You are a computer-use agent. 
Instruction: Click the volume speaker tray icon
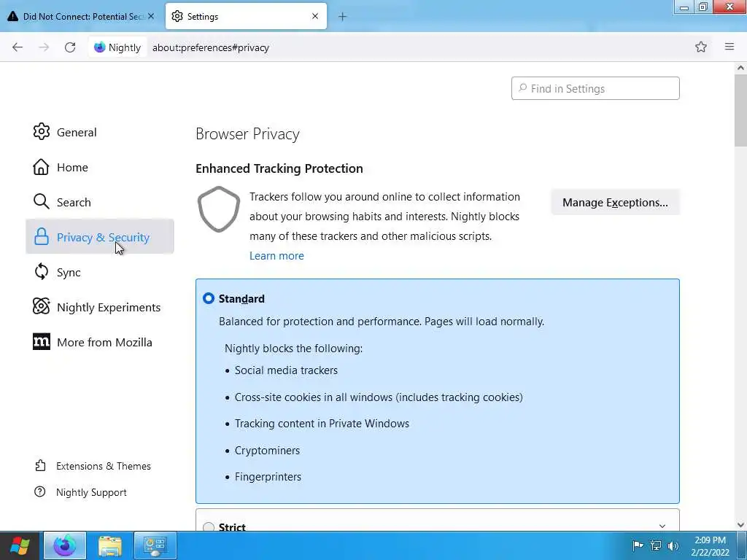(x=673, y=545)
